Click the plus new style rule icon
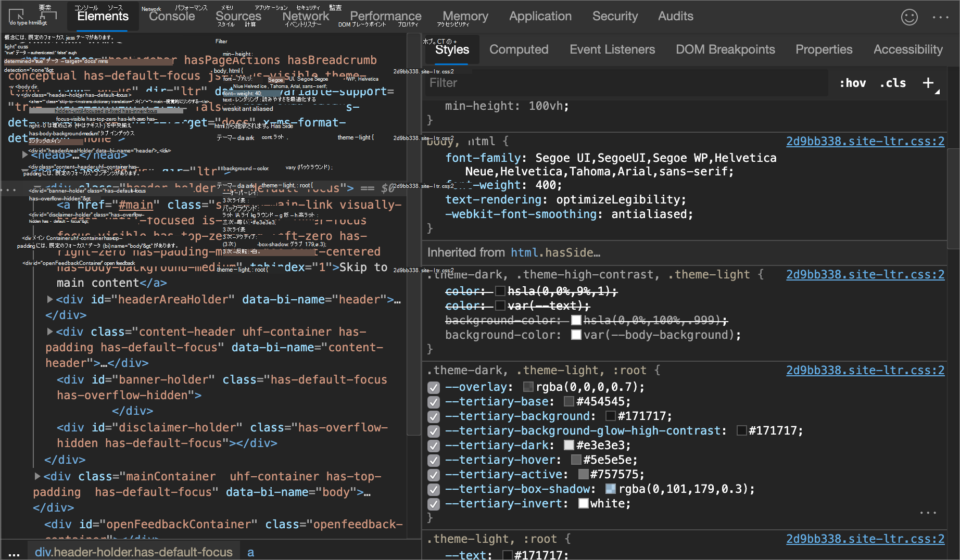 point(928,82)
